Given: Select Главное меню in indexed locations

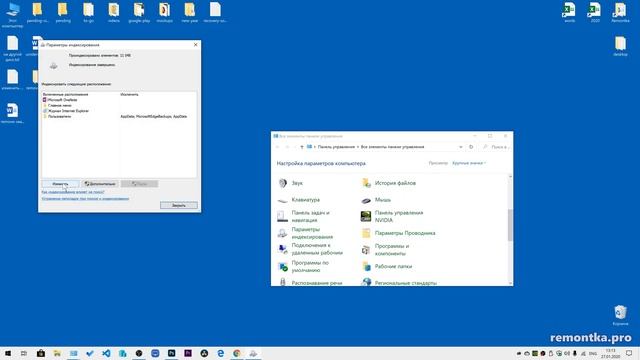Looking at the screenshot, I should [x=57, y=105].
